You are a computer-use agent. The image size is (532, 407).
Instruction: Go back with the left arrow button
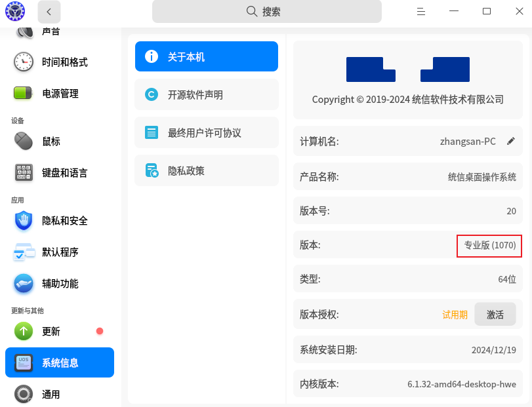(49, 12)
